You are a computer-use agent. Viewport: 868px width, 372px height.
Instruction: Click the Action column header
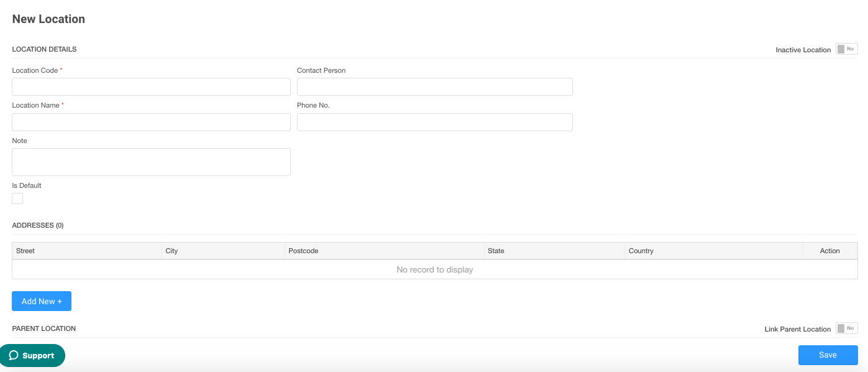coord(829,251)
